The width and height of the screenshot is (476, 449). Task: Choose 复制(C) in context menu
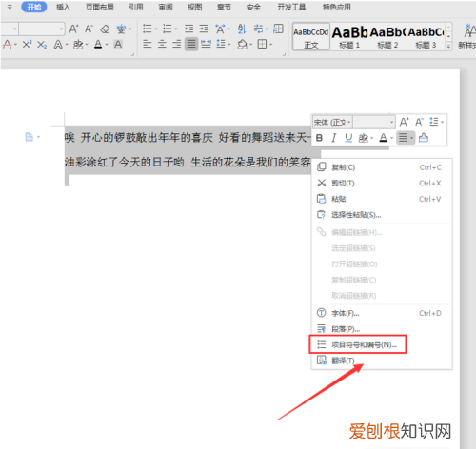tap(382, 167)
